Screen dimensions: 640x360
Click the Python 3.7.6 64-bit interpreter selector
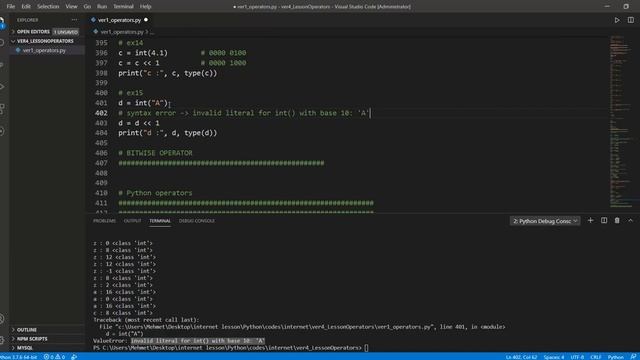(18, 357)
